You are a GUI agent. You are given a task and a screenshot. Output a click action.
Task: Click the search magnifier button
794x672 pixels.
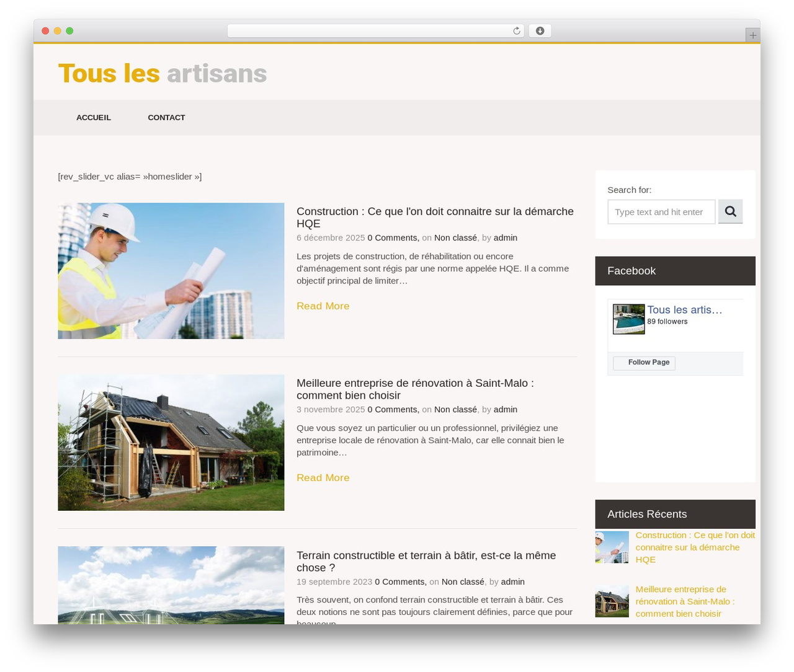tap(730, 211)
